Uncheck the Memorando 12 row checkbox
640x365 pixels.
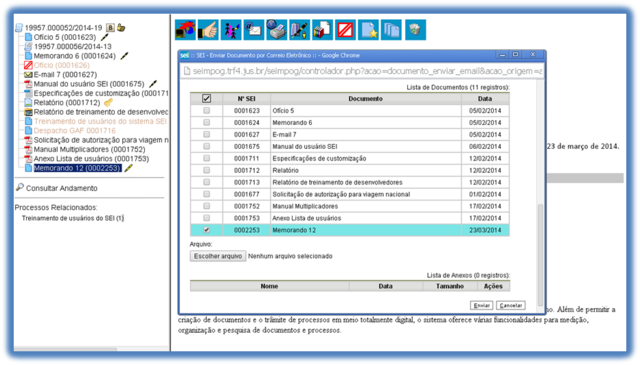207,230
